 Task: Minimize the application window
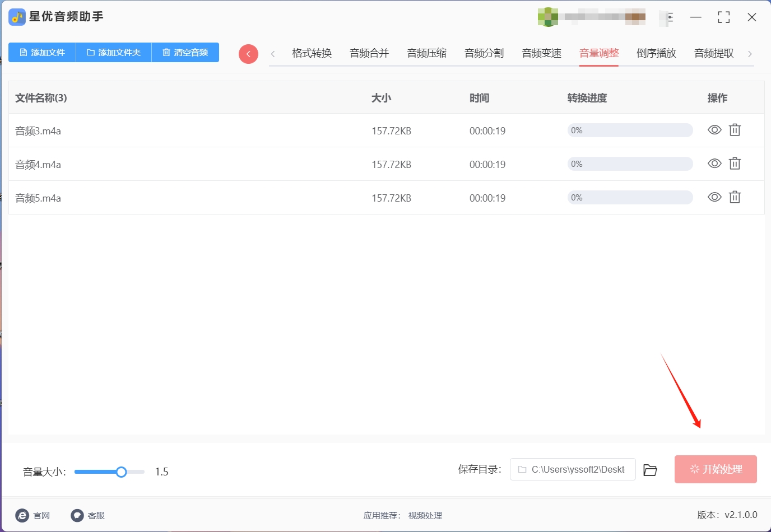click(x=696, y=17)
